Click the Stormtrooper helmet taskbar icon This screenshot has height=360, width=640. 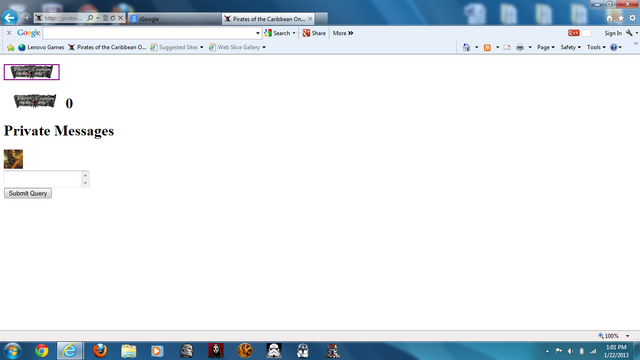[x=274, y=351]
